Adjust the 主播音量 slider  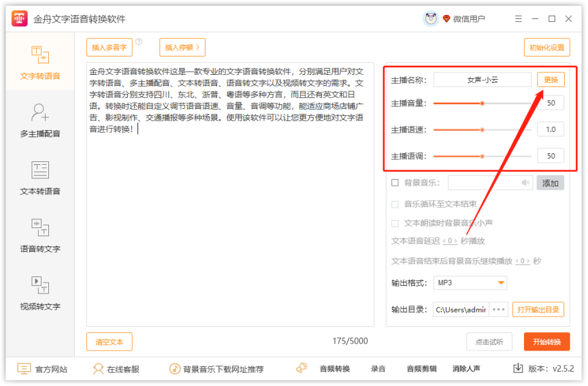(483, 103)
